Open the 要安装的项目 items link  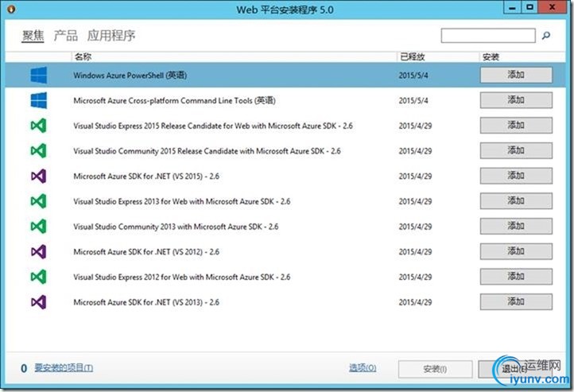pos(64,368)
